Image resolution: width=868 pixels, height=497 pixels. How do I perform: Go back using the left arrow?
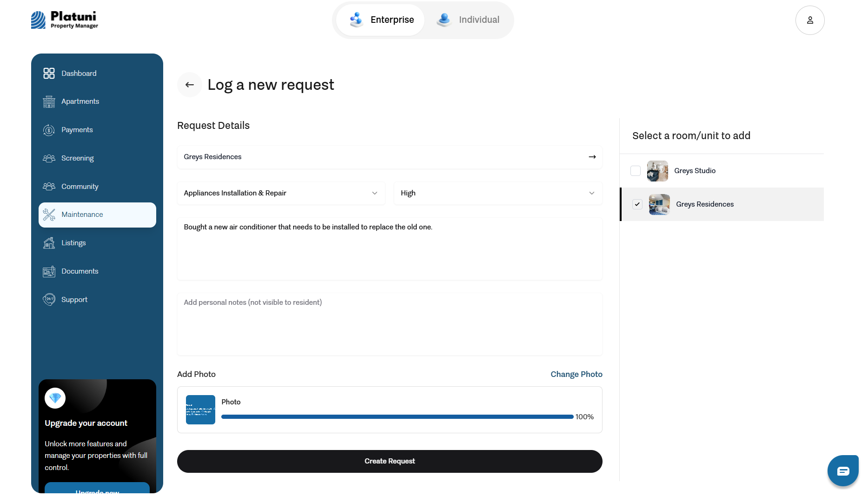coord(190,85)
